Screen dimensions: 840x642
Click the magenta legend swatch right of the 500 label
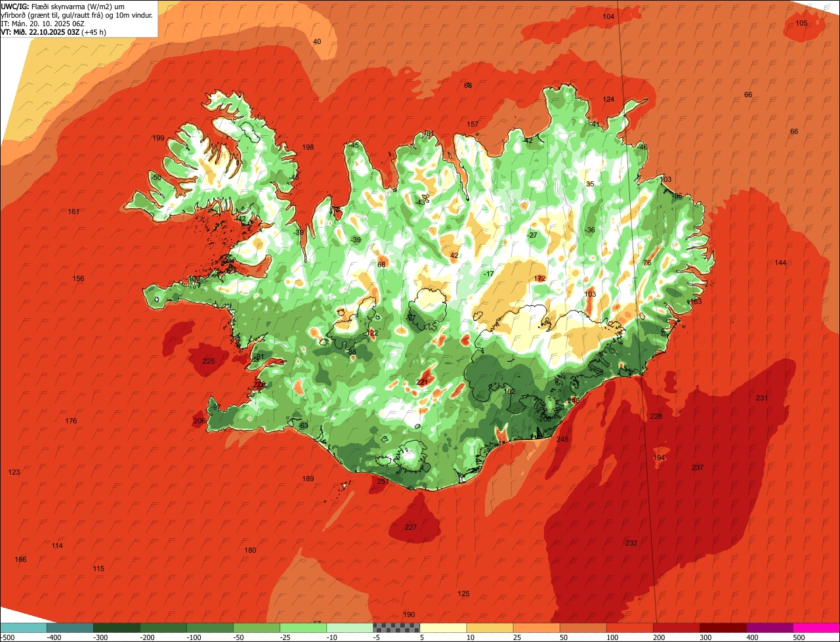tap(816, 628)
